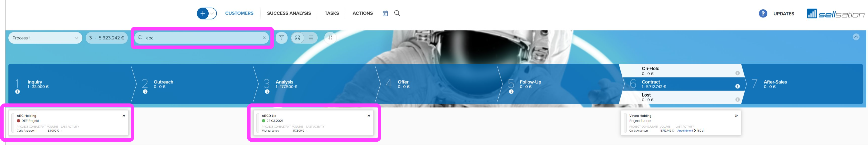Viewport: 868px width, 148px height.
Task: Click the sort order icon
Action: (x=330, y=38)
